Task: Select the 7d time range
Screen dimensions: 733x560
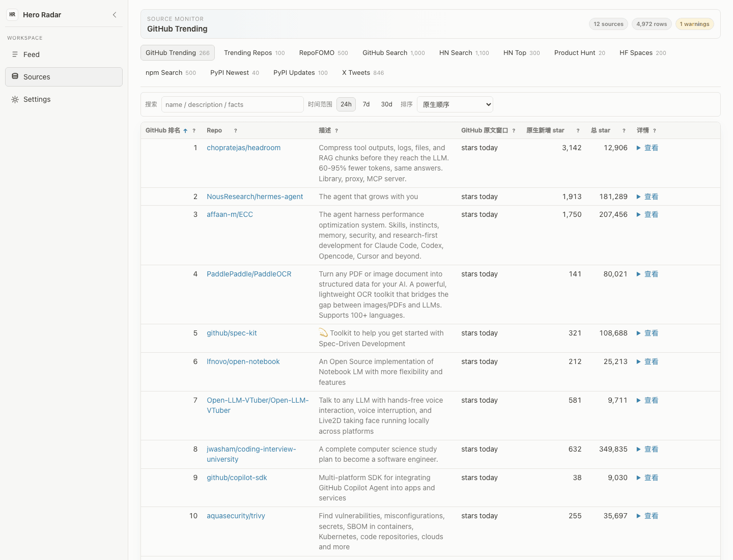Action: [366, 104]
